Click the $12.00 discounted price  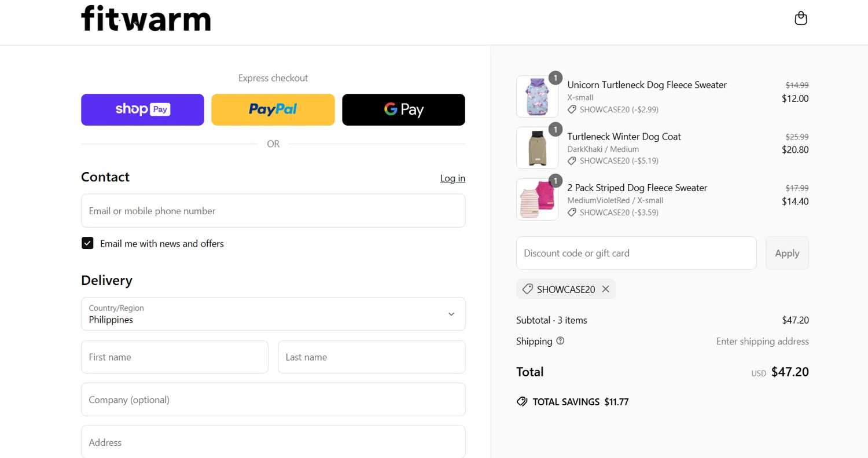[x=795, y=98]
